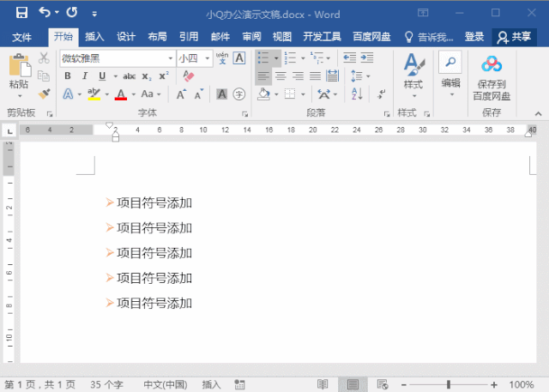Click the Save floppy disk icon
The image size is (549, 392).
pos(21,13)
